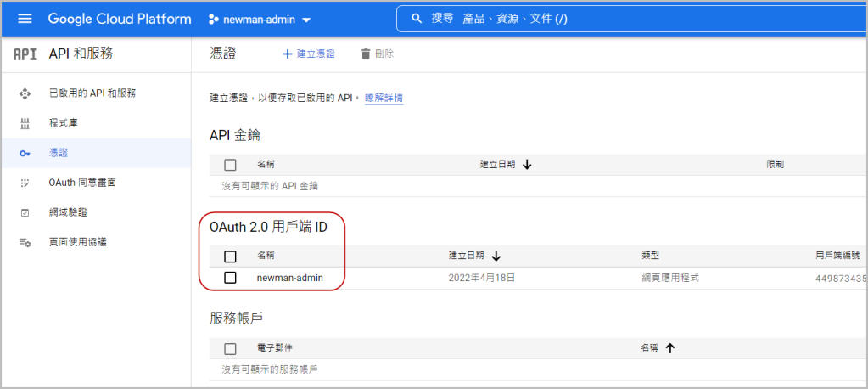This screenshot has height=389, width=868.
Task: Click the 頁面使用協議 settings icon
Action: tap(25, 243)
